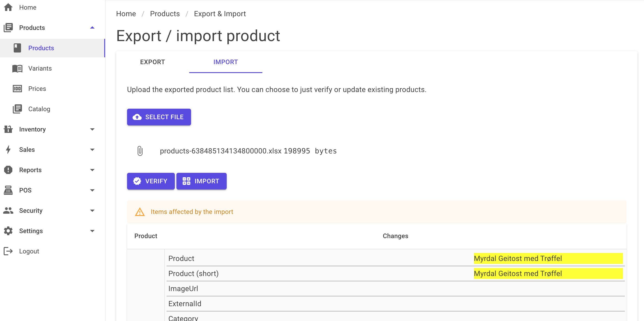Switch to the EXPORT tab
The width and height of the screenshot is (644, 321).
tap(152, 62)
